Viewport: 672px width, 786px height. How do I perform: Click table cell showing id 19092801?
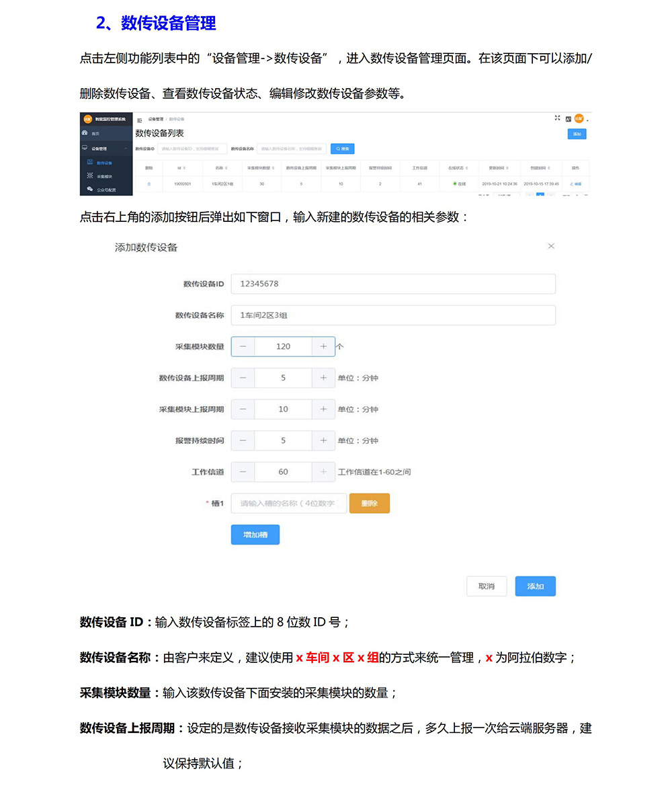coord(182,184)
